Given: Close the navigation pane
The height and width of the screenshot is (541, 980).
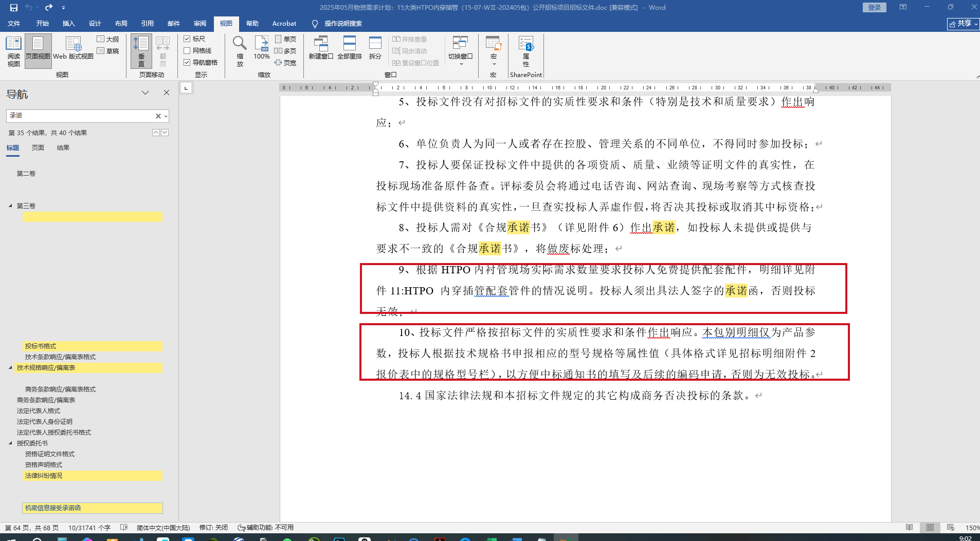Looking at the screenshot, I should tap(167, 93).
